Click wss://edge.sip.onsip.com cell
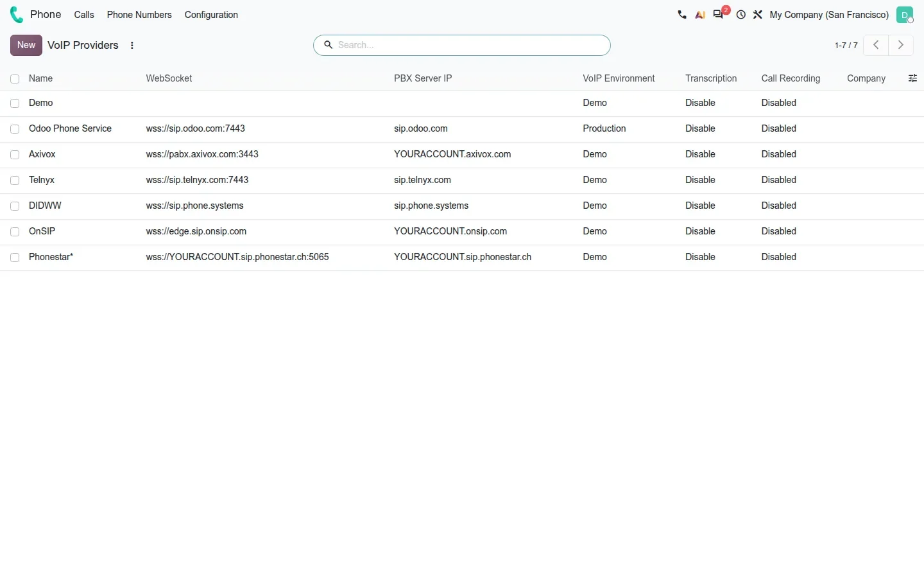This screenshot has width=924, height=578. (x=196, y=231)
